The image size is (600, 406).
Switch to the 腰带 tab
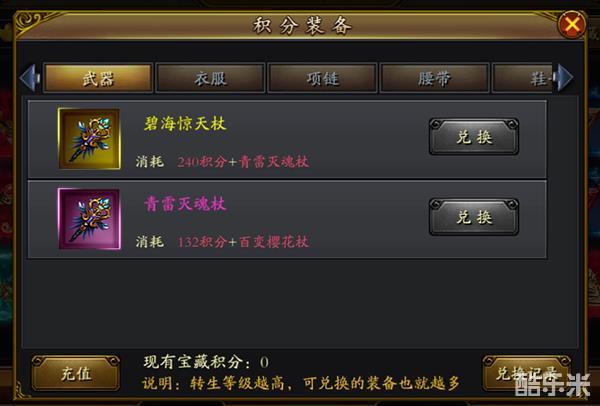[434, 78]
